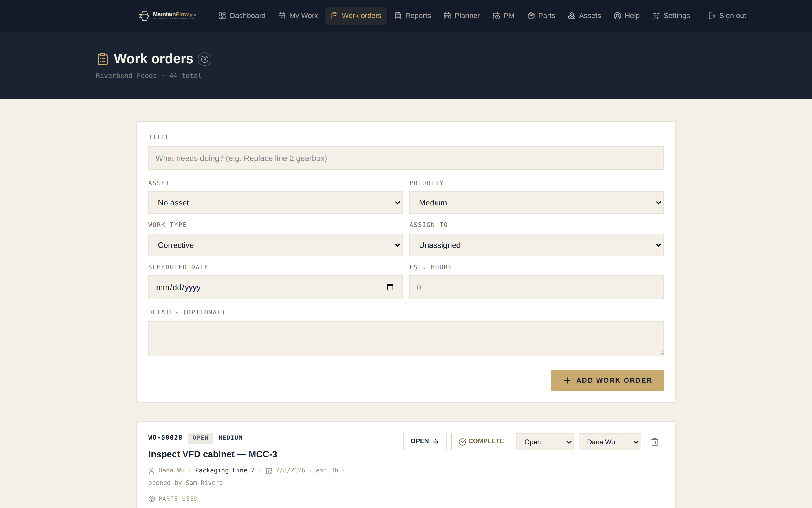
Task: Open Settings from the top nav
Action: point(671,16)
